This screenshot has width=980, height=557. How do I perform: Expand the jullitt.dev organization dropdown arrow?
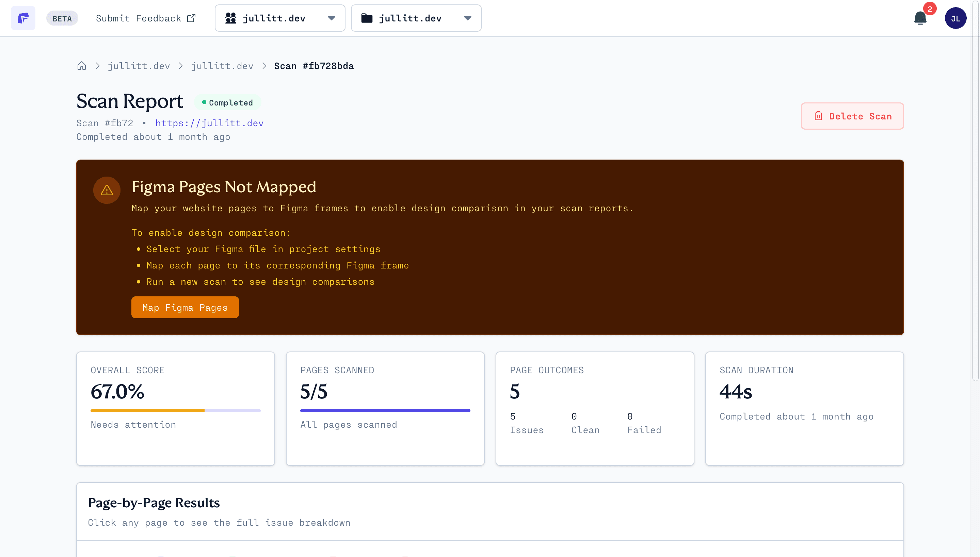(x=332, y=18)
